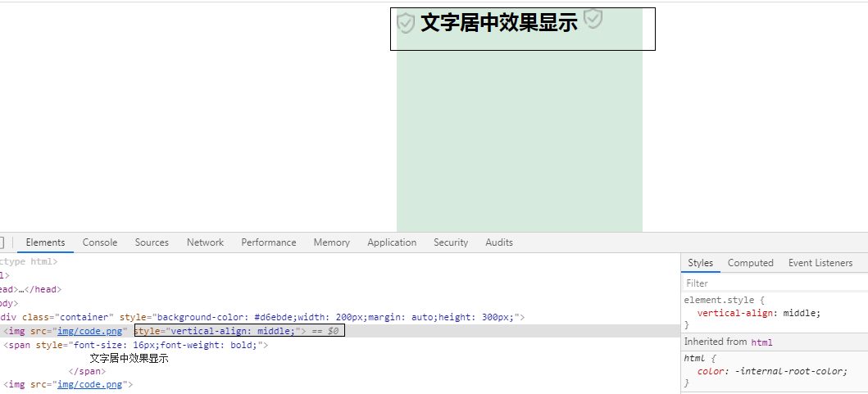Image resolution: width=868 pixels, height=394 pixels.
Task: Click the shield image left of the heading text
Action: [x=406, y=23]
